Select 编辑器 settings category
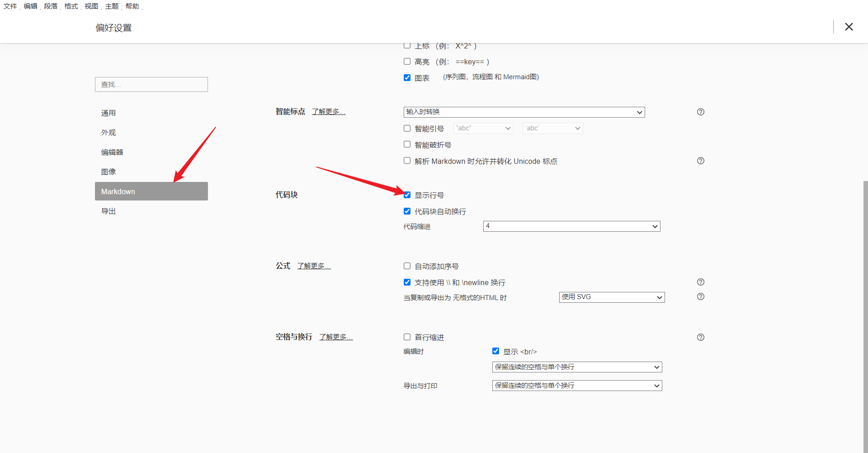The image size is (868, 453). pyautogui.click(x=151, y=153)
